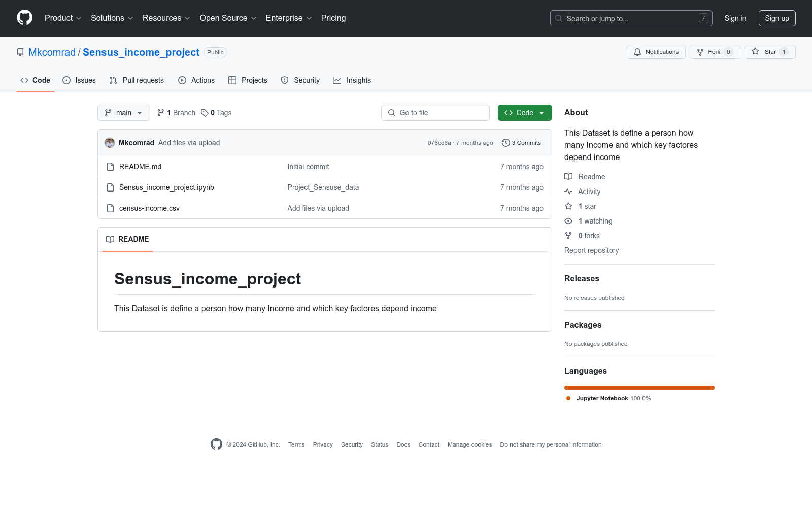Click the Sensus_income_project.ipynb file icon
Screen dimensions: 812x508
click(110, 187)
